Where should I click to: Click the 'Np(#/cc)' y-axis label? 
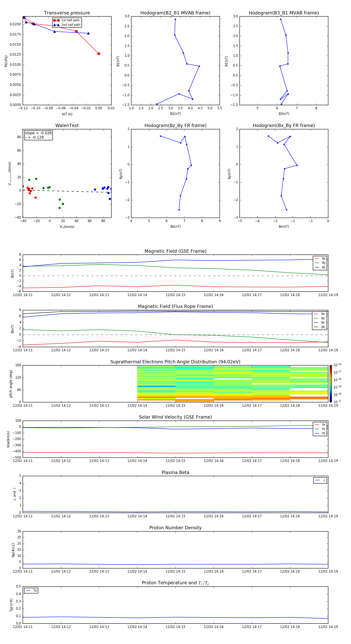pyautogui.click(x=13, y=550)
